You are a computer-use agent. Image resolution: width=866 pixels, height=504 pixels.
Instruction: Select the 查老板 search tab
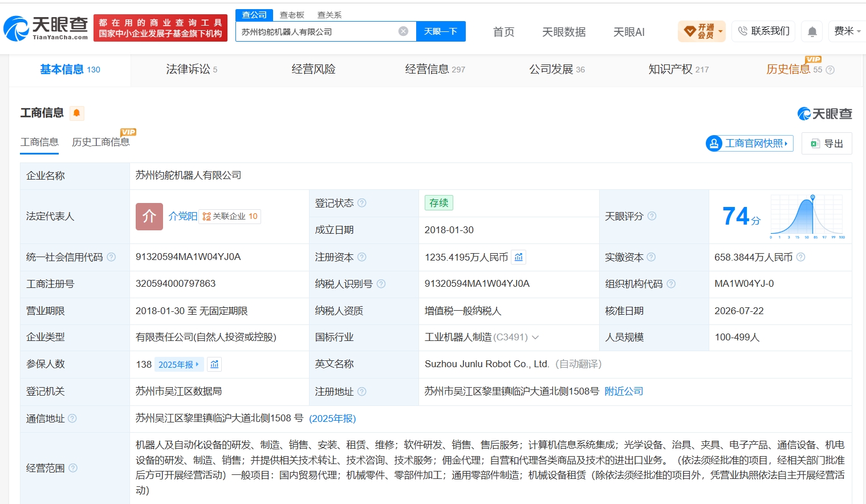(x=292, y=15)
